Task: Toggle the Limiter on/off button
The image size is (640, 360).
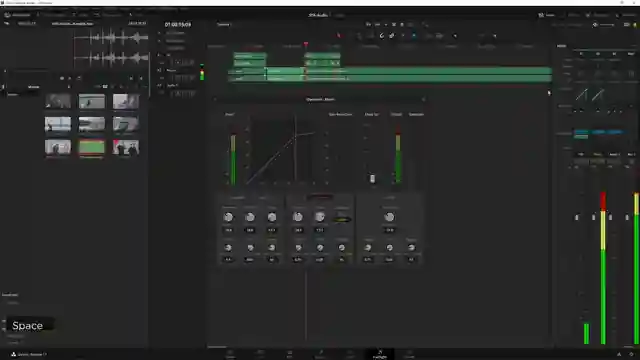Action: [389, 198]
